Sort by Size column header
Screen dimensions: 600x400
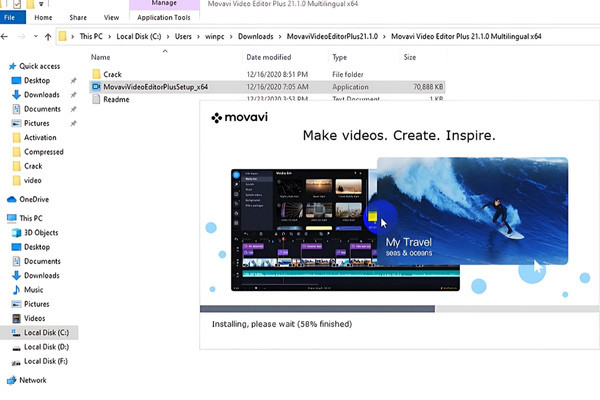point(409,57)
